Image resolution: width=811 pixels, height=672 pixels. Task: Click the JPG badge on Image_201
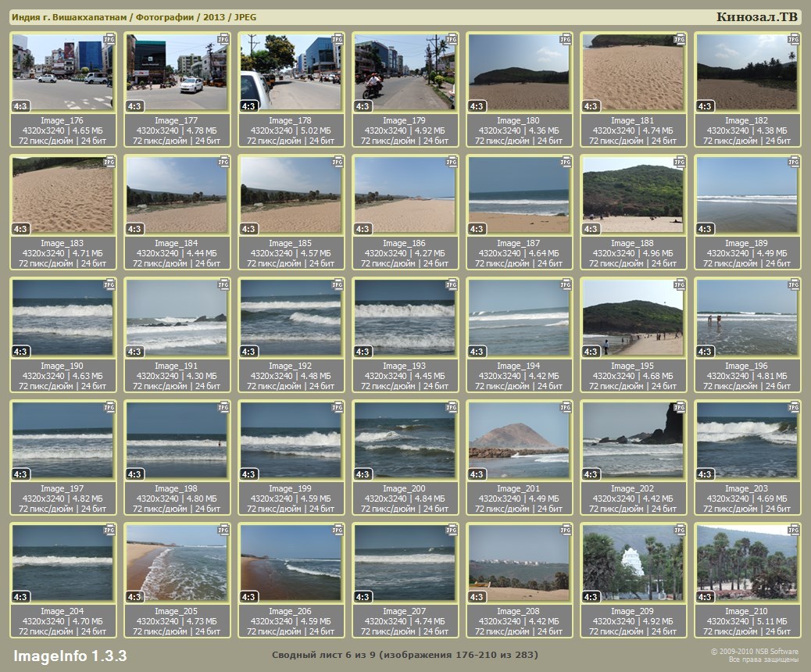tap(566, 407)
